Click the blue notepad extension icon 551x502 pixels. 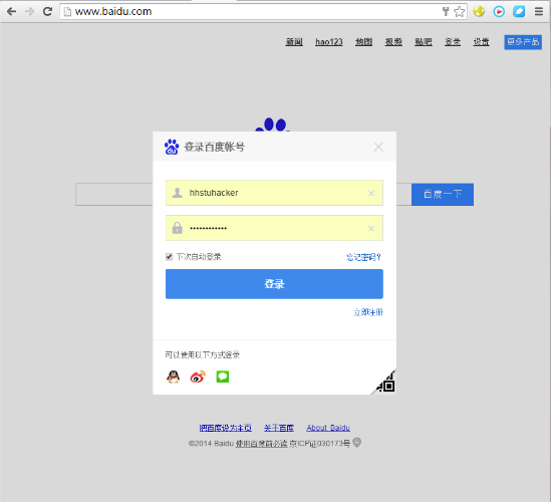[519, 12]
